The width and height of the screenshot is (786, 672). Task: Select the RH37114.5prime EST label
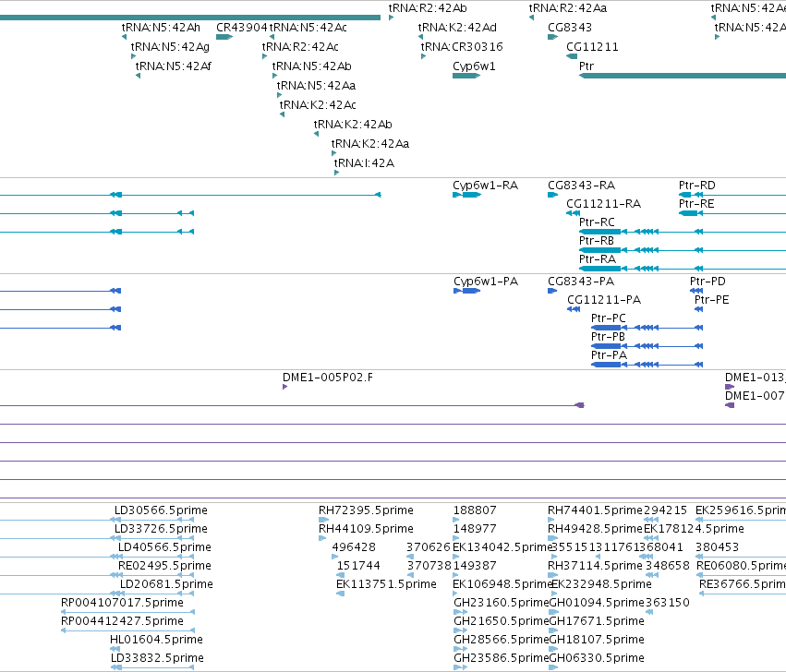click(x=595, y=566)
